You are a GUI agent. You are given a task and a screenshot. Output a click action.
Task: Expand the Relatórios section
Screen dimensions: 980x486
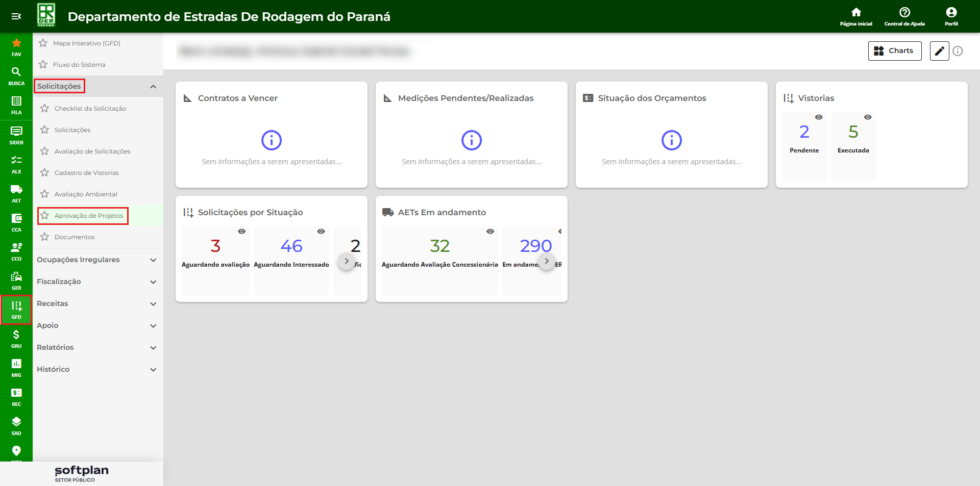(x=97, y=347)
